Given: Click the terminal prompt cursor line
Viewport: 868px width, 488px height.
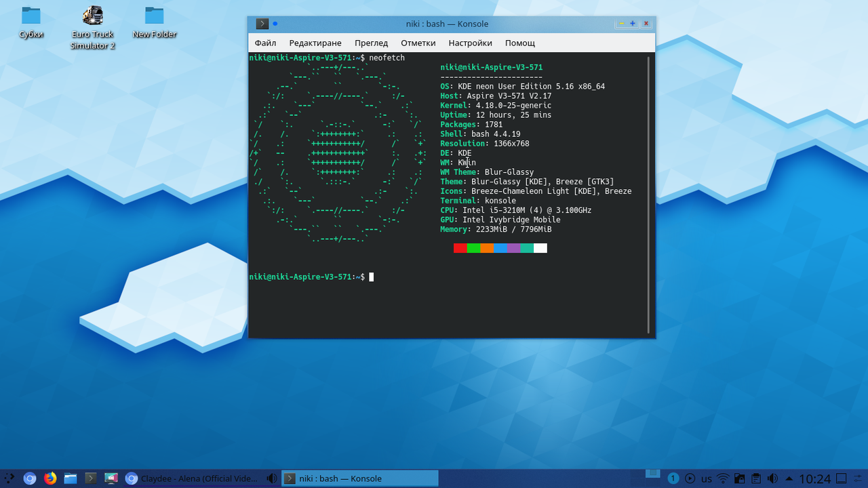Looking at the screenshot, I should coord(311,277).
